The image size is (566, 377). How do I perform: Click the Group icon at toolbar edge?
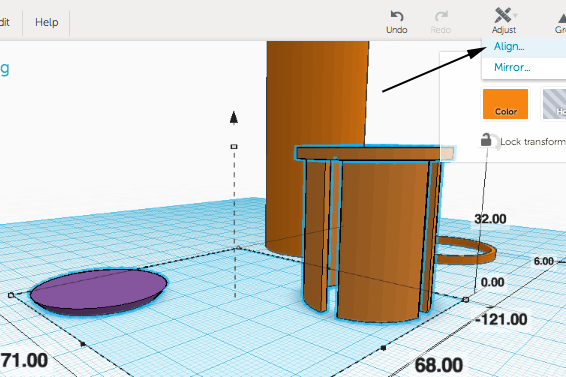pos(562,18)
